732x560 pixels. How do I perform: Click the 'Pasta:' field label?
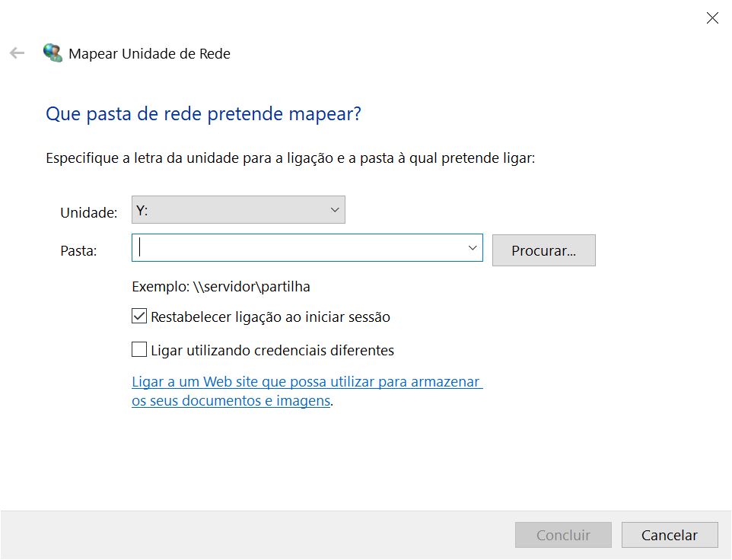(x=78, y=251)
